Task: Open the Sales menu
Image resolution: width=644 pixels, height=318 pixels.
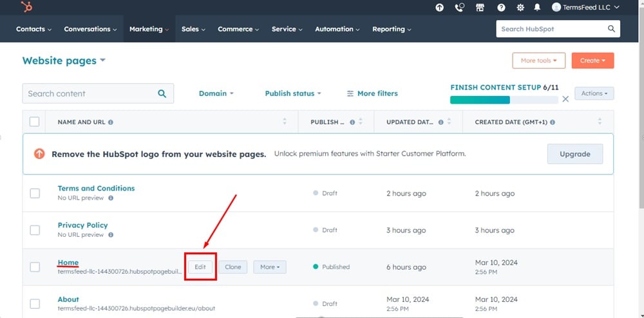Action: click(193, 29)
